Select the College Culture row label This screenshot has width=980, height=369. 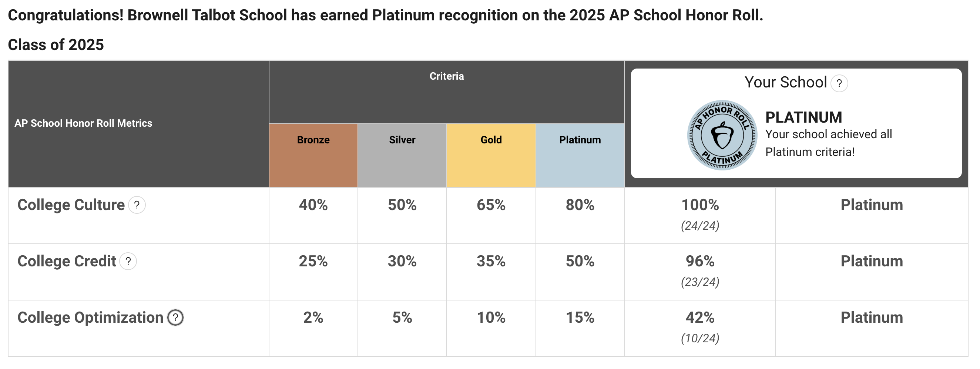click(x=71, y=205)
